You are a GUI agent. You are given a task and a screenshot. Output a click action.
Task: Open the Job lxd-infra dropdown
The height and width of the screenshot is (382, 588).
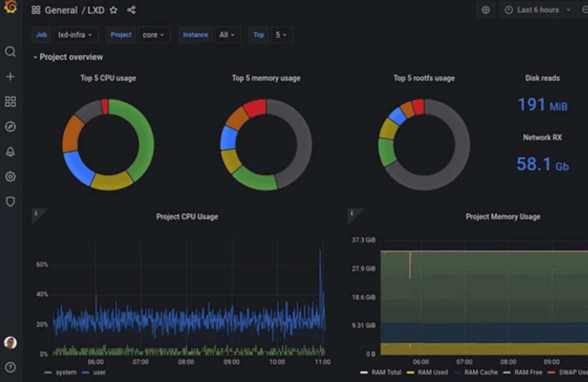click(76, 35)
